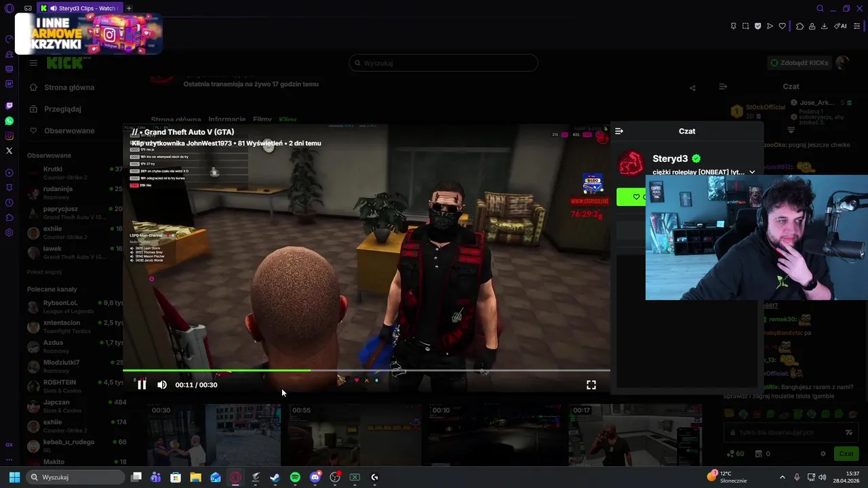
Task: Search tabs with the magnifier icon
Action: [x=820, y=8]
